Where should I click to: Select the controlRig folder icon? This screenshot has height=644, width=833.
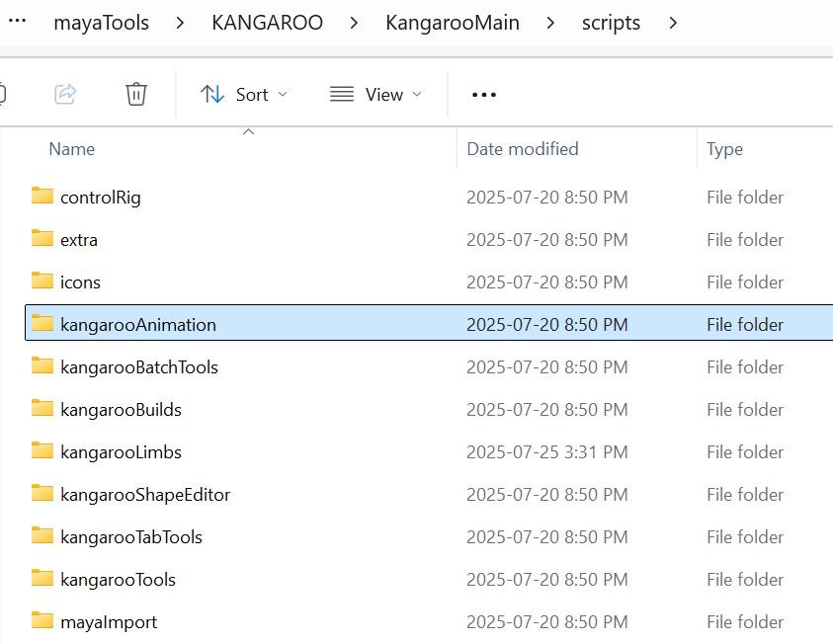42,196
